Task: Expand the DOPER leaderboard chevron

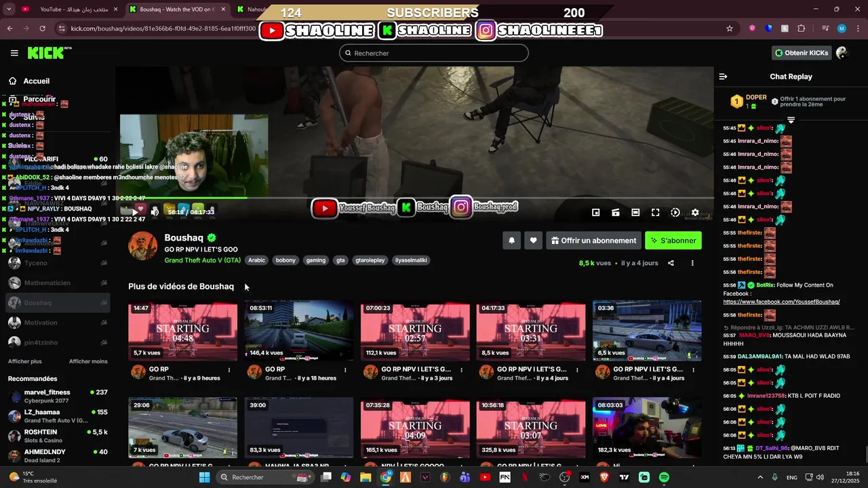Action: pyautogui.click(x=791, y=120)
